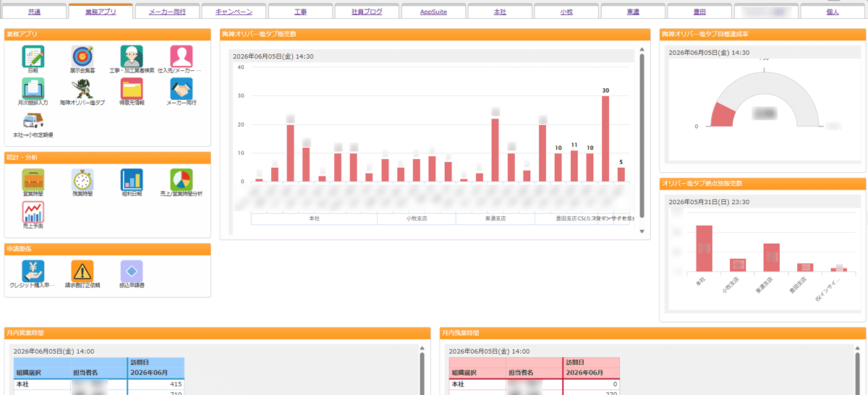This screenshot has width=868, height=395.
Task: Click sales chart scrollbar down arrow
Action: point(642,232)
